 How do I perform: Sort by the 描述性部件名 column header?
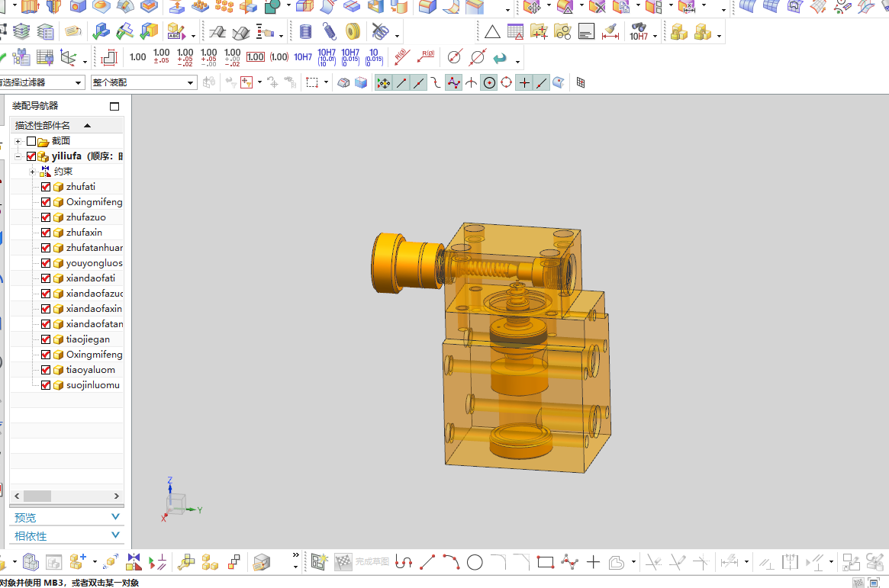click(x=66, y=125)
